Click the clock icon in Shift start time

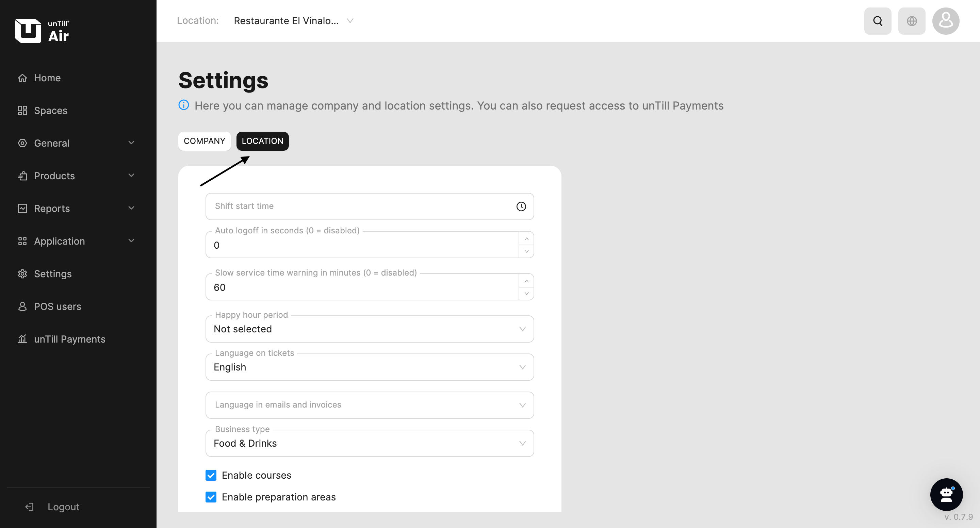coord(521,206)
